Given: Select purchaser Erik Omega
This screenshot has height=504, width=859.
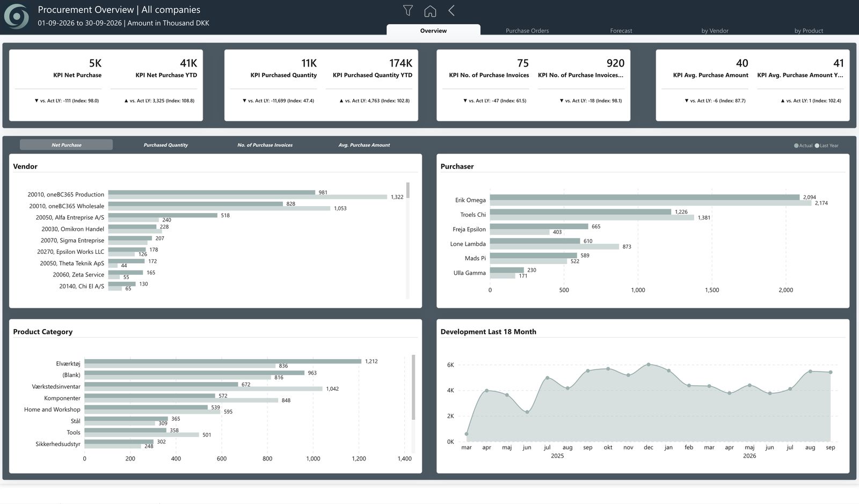Looking at the screenshot, I should coord(470,200).
